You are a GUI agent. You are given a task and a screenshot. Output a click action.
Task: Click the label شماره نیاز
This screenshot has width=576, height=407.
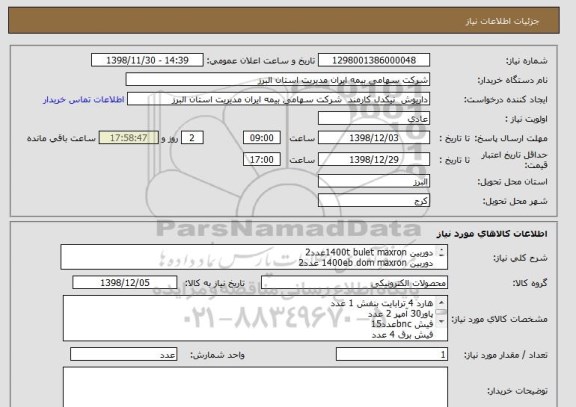pos(527,61)
